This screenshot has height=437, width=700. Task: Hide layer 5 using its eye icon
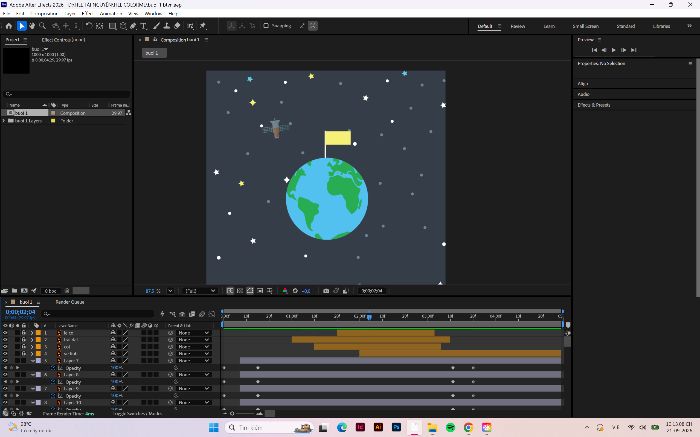pyautogui.click(x=5, y=360)
